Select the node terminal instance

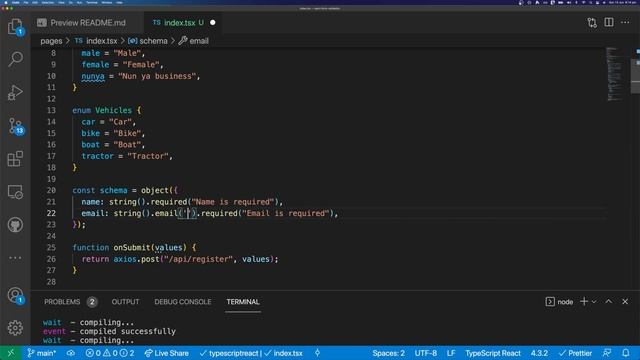point(559,302)
